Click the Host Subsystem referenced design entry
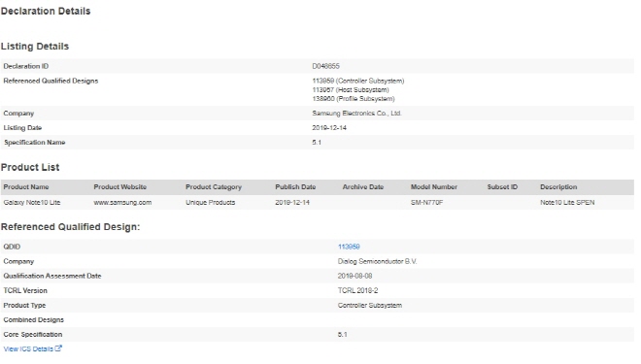Image resolution: width=641 pixels, height=364 pixels. click(x=351, y=90)
